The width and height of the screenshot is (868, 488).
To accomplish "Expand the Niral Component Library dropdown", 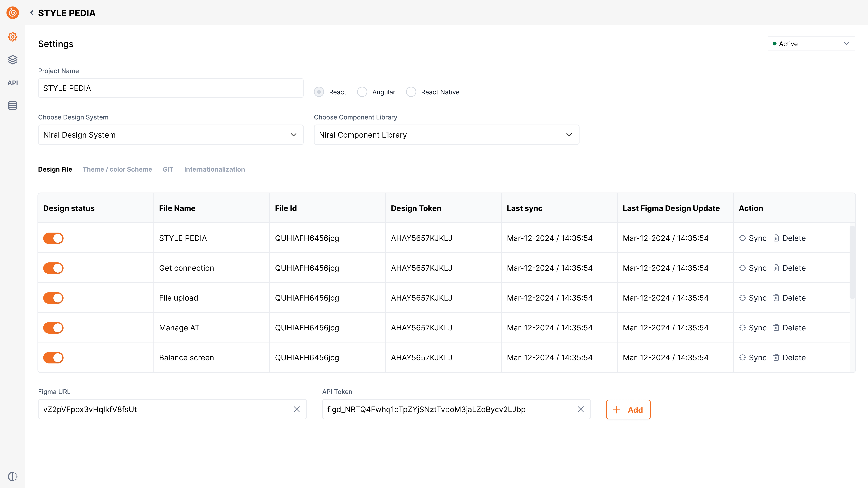I will (446, 135).
